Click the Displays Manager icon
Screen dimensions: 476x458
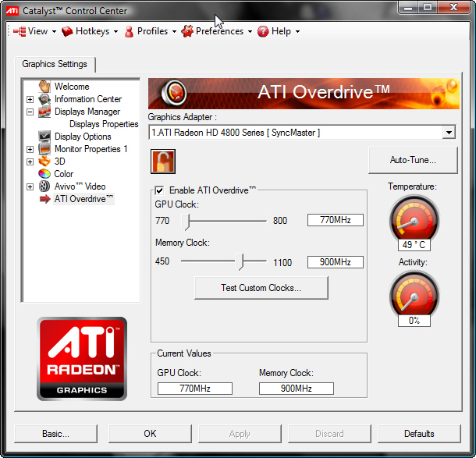click(44, 112)
